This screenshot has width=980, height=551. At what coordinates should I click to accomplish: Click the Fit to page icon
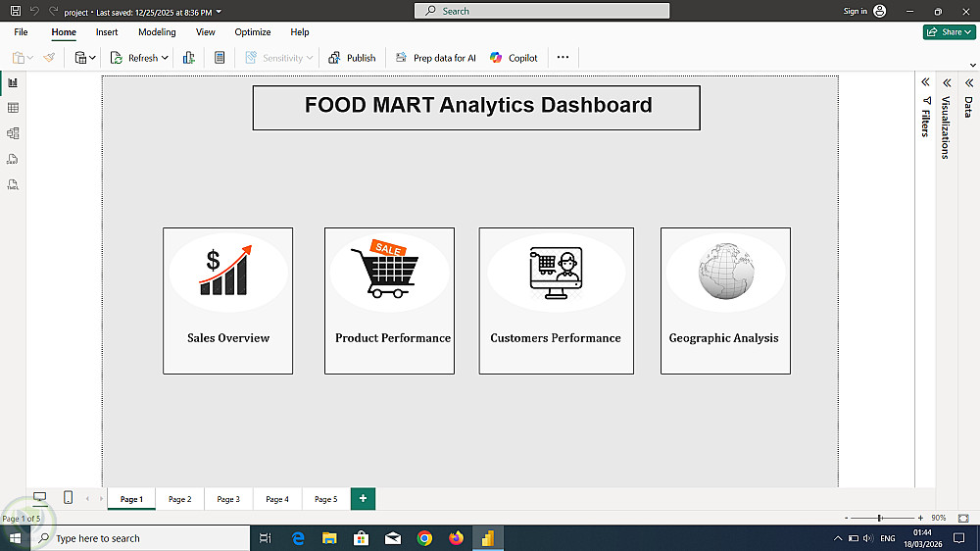[963, 518]
